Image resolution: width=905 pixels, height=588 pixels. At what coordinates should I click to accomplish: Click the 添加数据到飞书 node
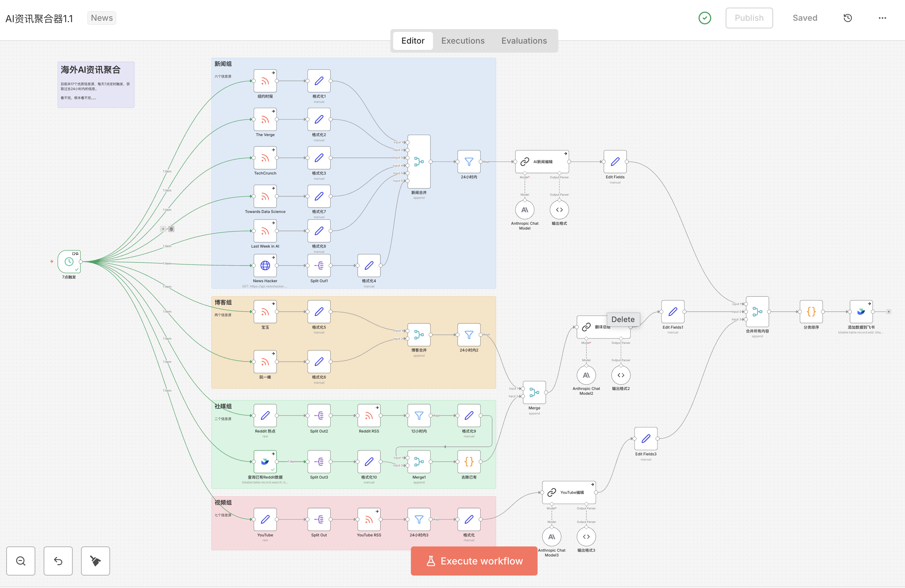click(861, 312)
